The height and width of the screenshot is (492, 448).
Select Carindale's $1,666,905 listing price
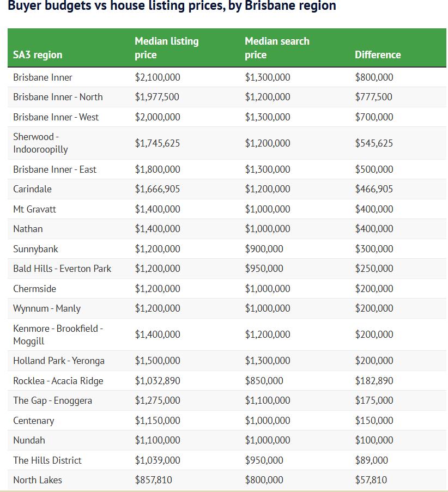click(x=157, y=189)
